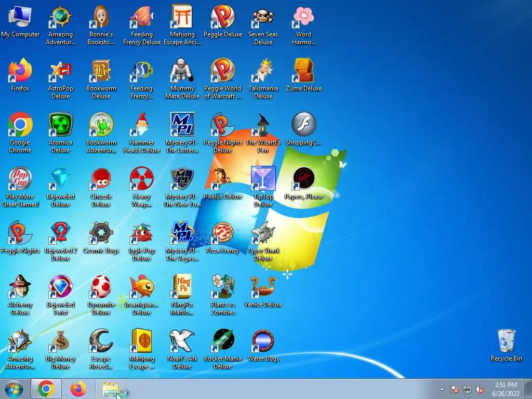Click the Bejeweled 2 Deluxe icon
Image resolution: width=532 pixels, height=399 pixels.
60,241
